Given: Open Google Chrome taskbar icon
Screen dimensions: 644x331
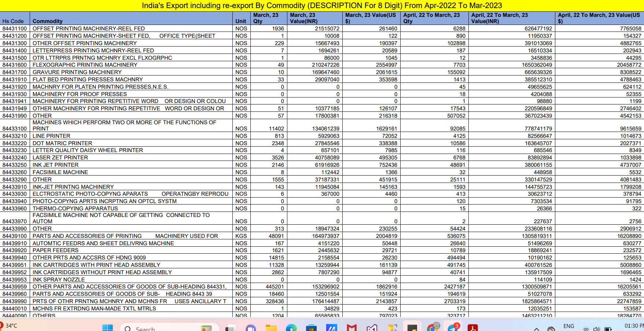Looking at the screenshot, I should tap(433, 327).
